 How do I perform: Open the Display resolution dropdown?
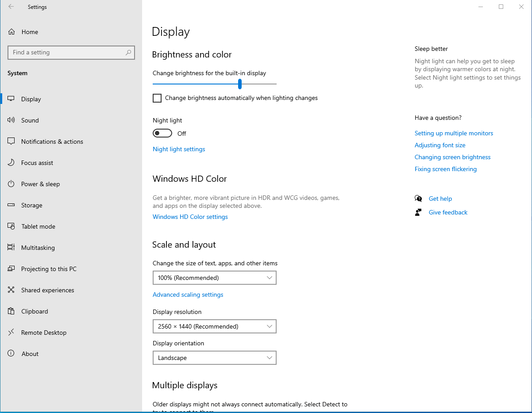[215, 326]
